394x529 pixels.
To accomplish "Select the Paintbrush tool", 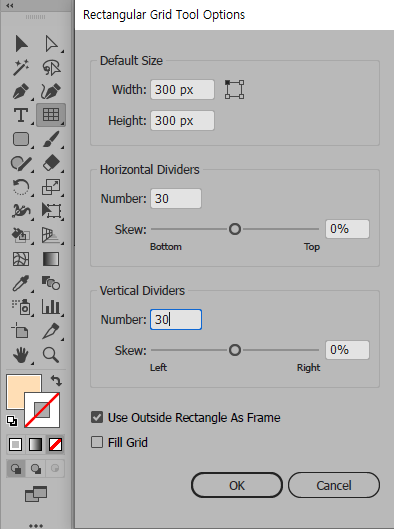I will [x=51, y=139].
